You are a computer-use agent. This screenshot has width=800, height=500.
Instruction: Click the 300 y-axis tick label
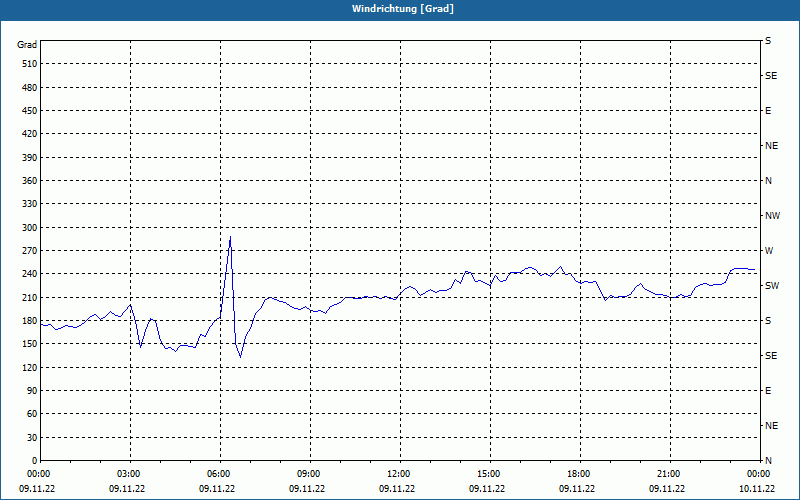pos(30,228)
